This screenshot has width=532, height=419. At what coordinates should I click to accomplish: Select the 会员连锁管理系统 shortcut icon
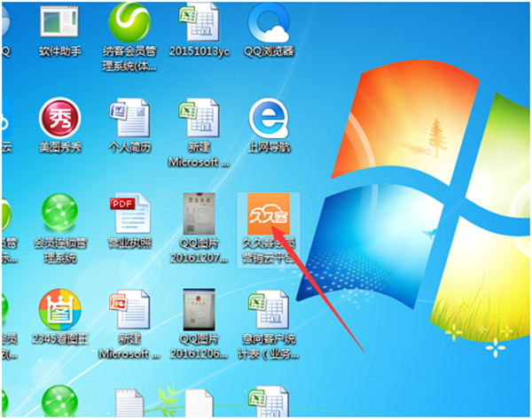pos(60,215)
